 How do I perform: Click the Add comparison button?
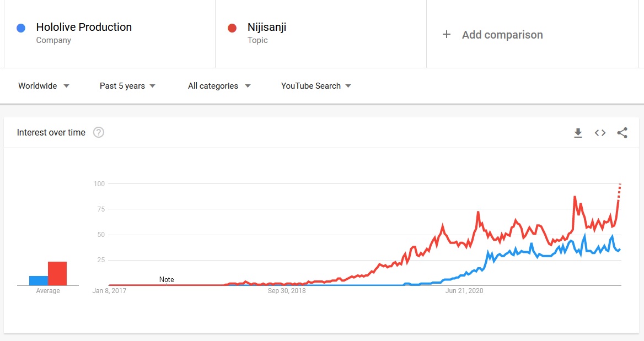[x=492, y=35]
